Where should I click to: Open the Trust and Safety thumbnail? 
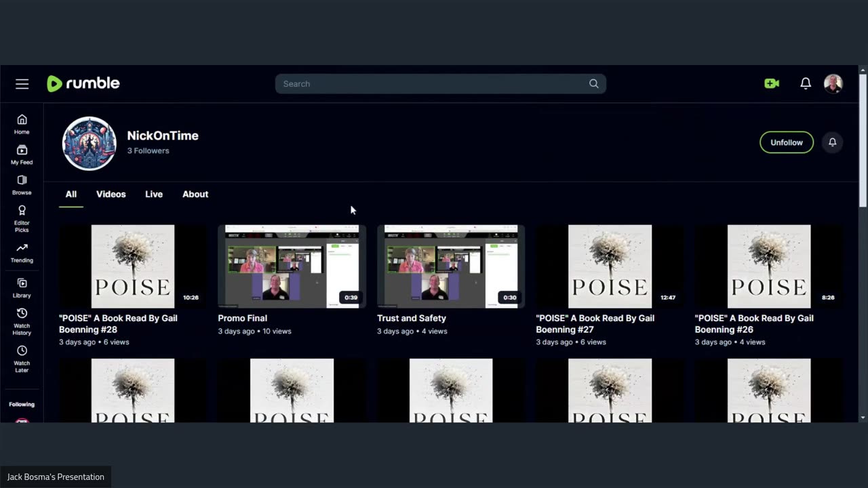(451, 266)
